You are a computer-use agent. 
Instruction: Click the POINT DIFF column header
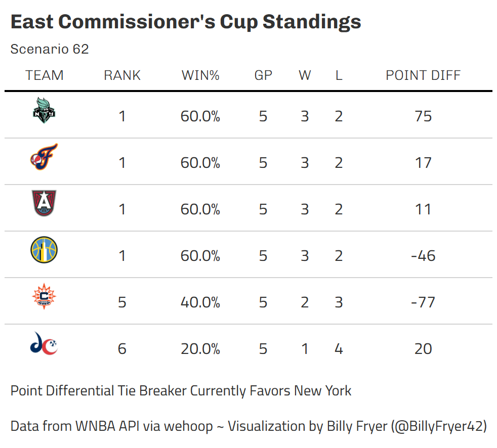[x=423, y=75]
